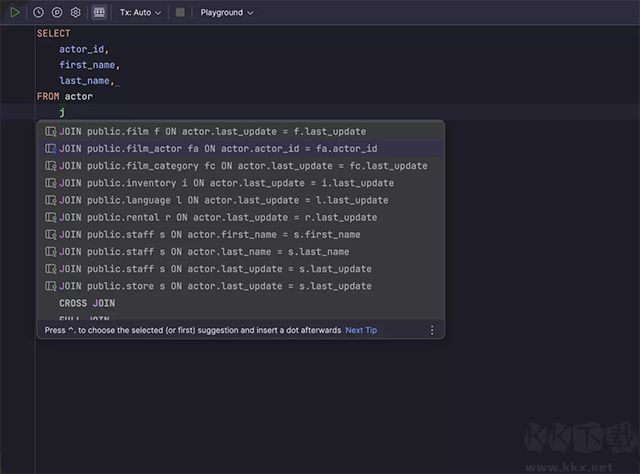Screen dimensions: 640x474
Task: Click the first_name column in the query
Action: 87,65
